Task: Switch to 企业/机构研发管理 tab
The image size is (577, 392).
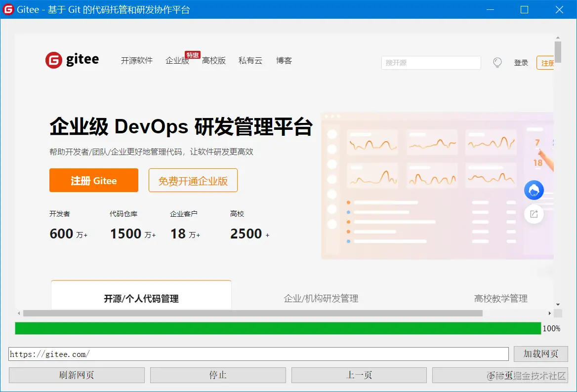Action: pyautogui.click(x=321, y=298)
